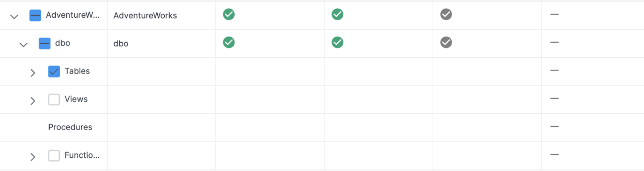Toggle the AdventureWorks partial-selection checkbox
The image size is (644, 171).
click(35, 16)
